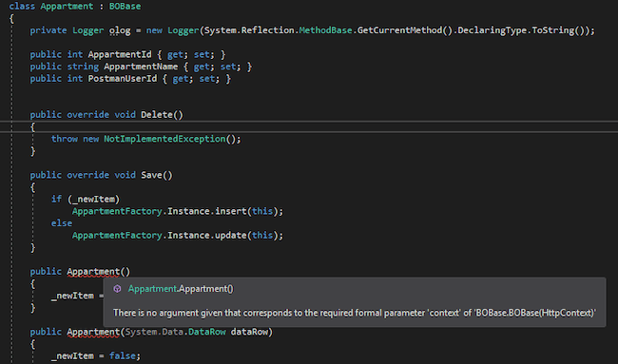Click the 'override' keyword on the Delete line

coord(88,115)
